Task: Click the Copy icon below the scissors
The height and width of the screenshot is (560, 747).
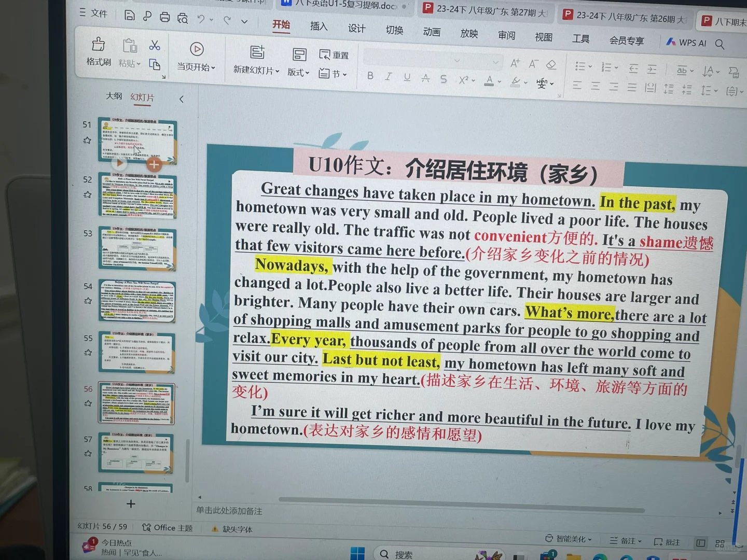Action: pos(155,64)
